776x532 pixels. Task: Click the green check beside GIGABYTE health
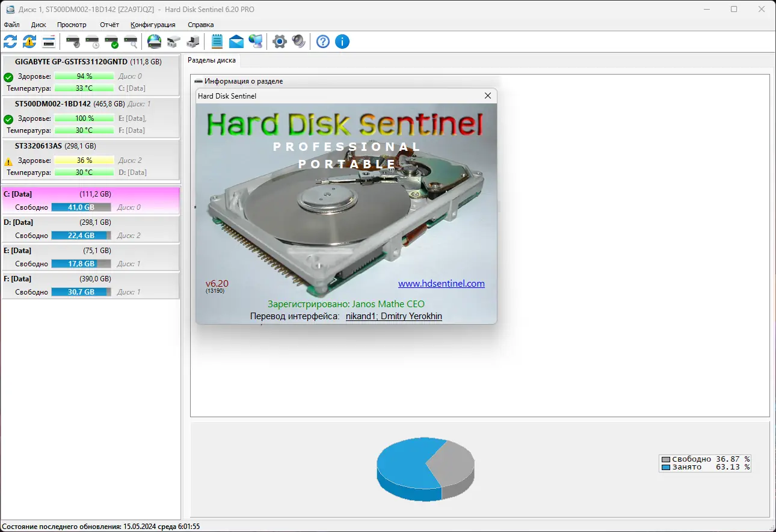click(8, 77)
